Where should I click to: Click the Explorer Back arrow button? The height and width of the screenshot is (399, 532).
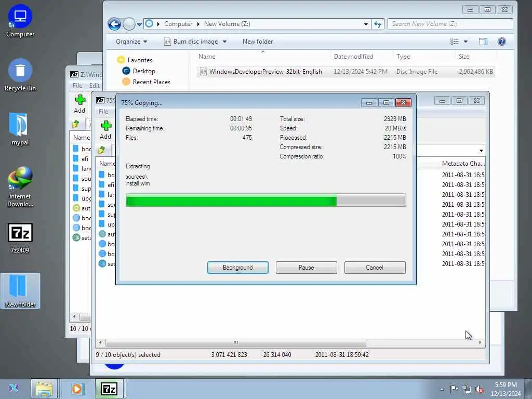[x=114, y=24]
